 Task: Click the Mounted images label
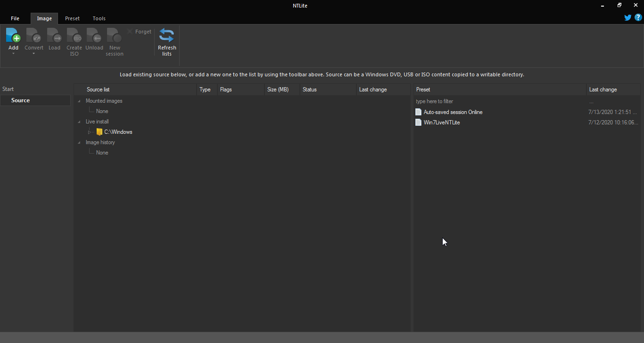tap(104, 101)
